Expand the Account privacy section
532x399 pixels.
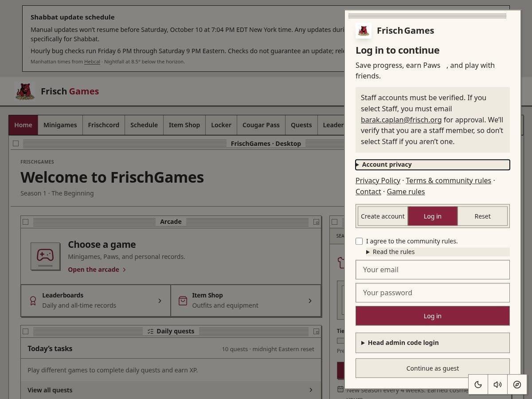(x=433, y=164)
